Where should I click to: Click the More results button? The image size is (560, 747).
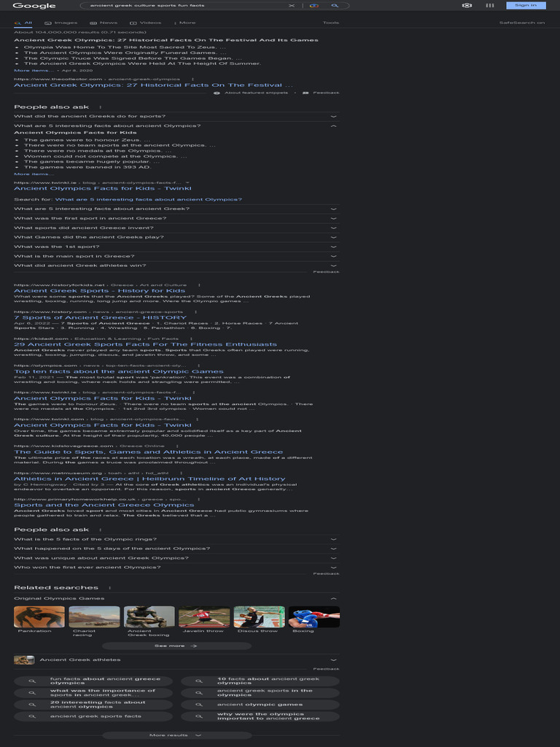[x=176, y=735]
